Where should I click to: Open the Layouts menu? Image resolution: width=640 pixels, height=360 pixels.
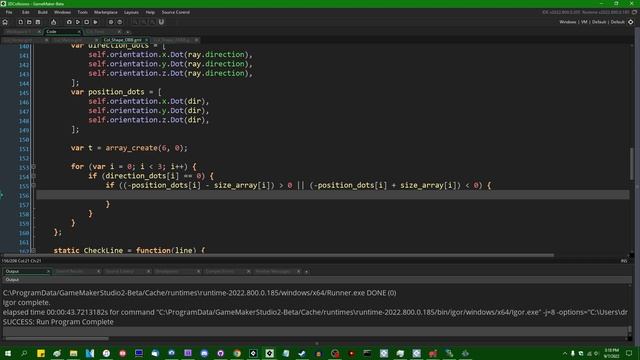point(131,12)
